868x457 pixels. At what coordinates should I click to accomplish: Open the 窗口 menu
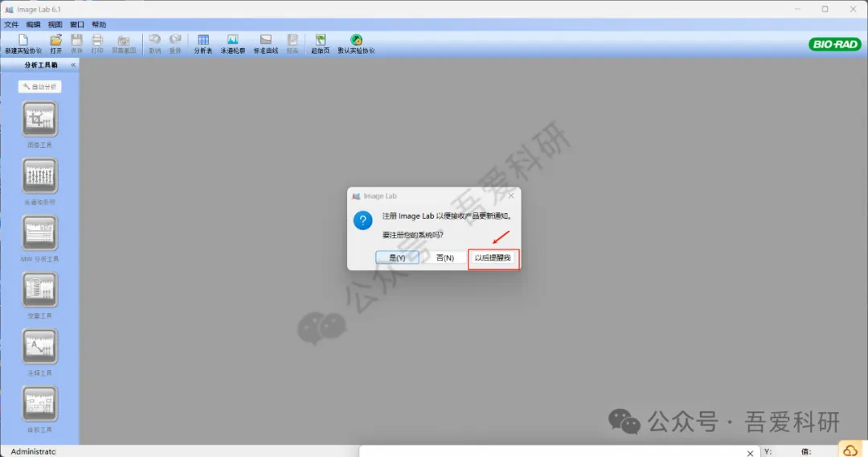click(77, 24)
